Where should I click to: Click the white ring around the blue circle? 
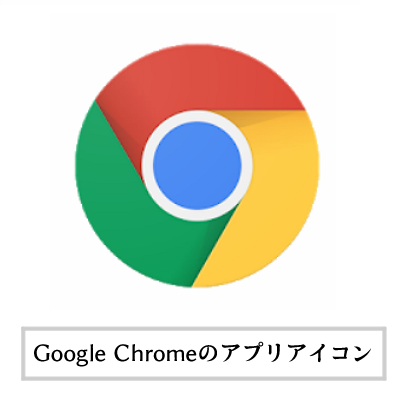pos(197,116)
